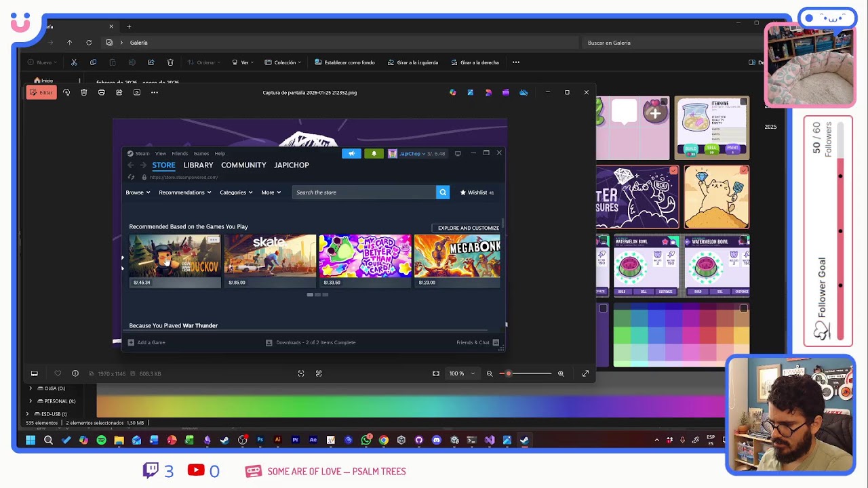Viewport: 868px width, 488px height.
Task: Add a new tab in File Explorer
Action: (x=129, y=26)
